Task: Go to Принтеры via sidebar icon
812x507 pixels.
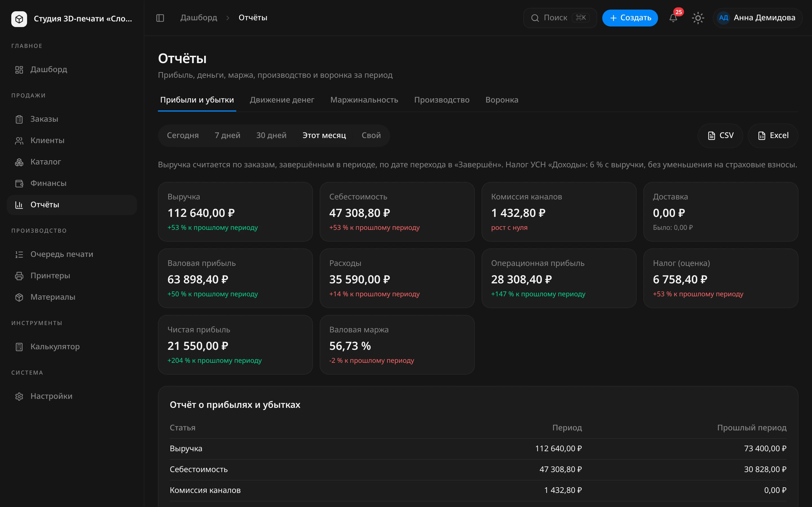Action: (x=19, y=276)
